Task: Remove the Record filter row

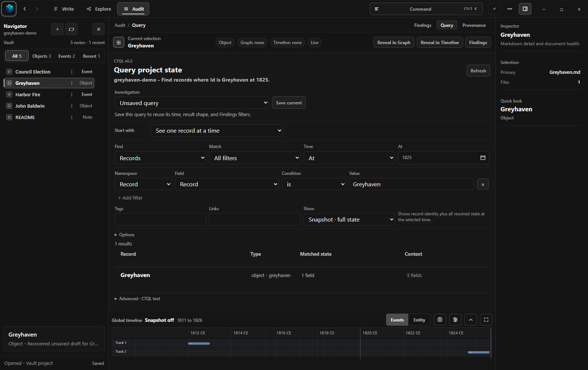Action: [x=483, y=184]
